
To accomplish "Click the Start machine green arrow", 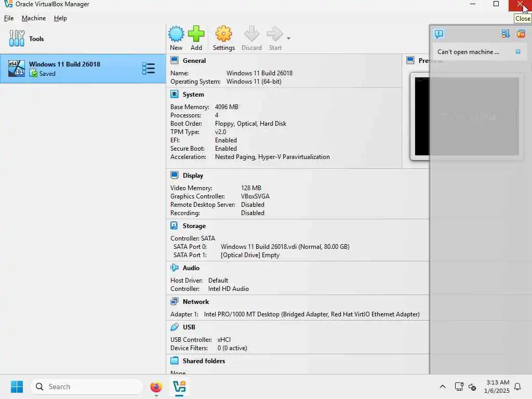I will (275, 34).
